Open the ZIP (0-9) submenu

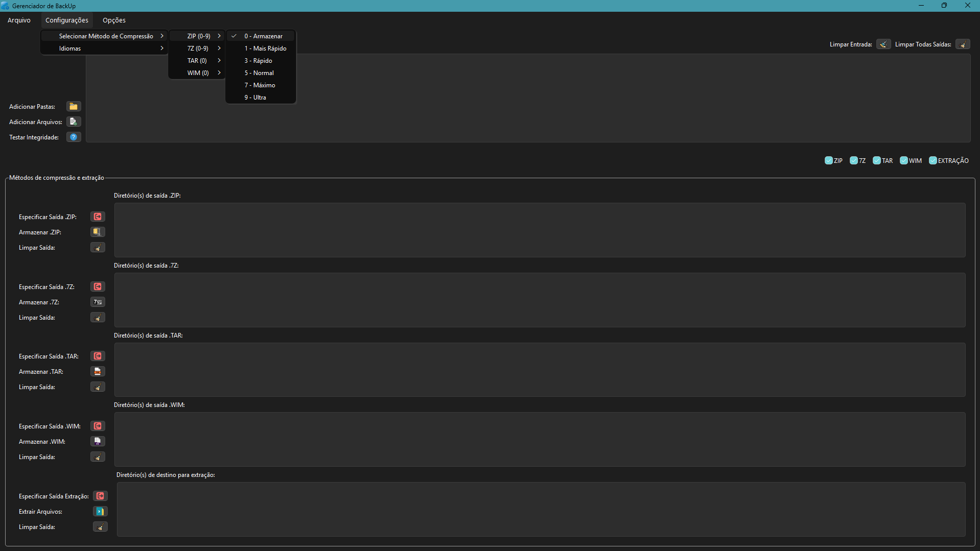tap(197, 36)
